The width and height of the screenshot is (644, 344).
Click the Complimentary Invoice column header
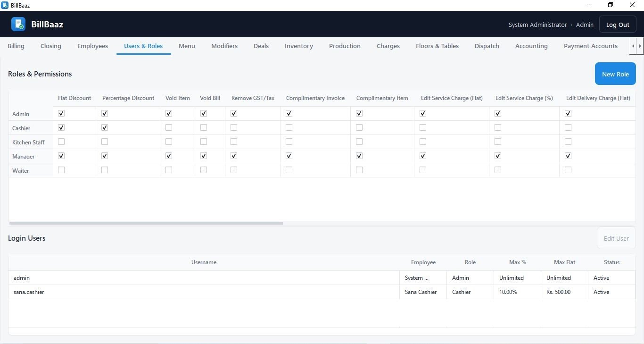pyautogui.click(x=315, y=98)
